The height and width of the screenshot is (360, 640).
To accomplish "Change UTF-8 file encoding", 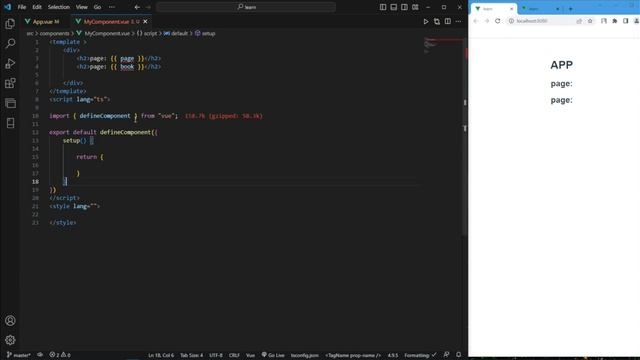I will (x=216, y=355).
